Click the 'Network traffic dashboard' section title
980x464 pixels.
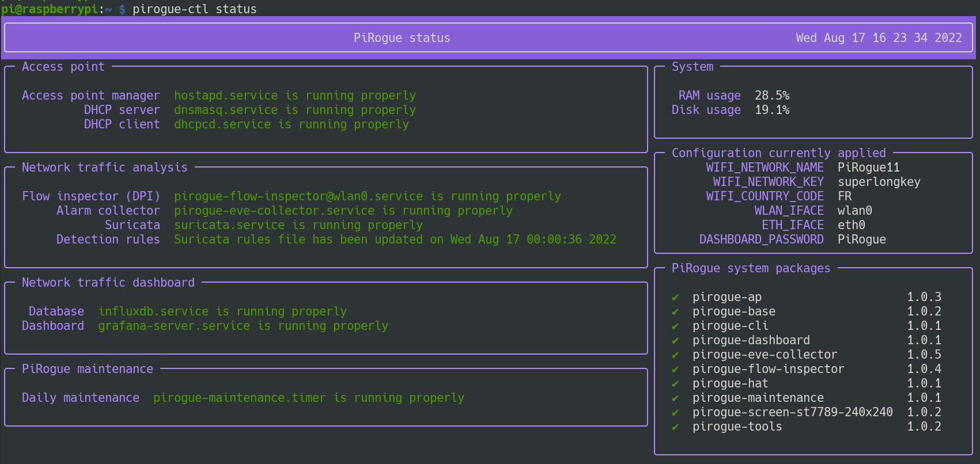[x=108, y=283]
